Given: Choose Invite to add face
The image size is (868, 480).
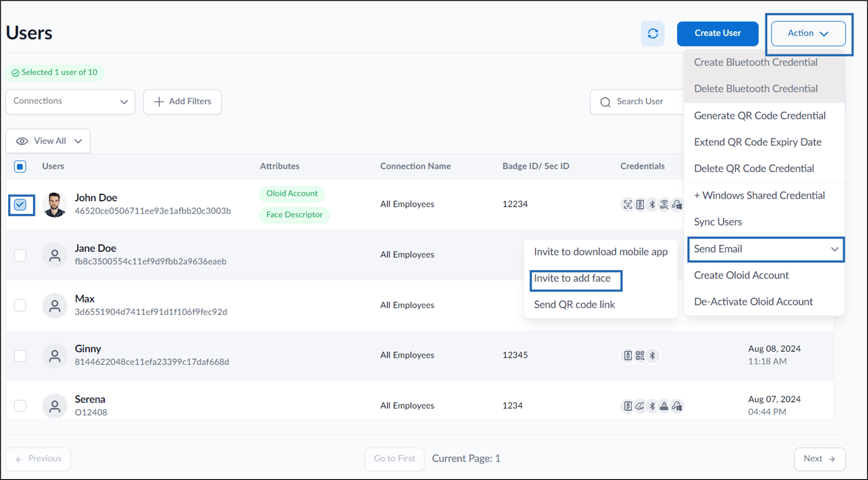Looking at the screenshot, I should [572, 278].
